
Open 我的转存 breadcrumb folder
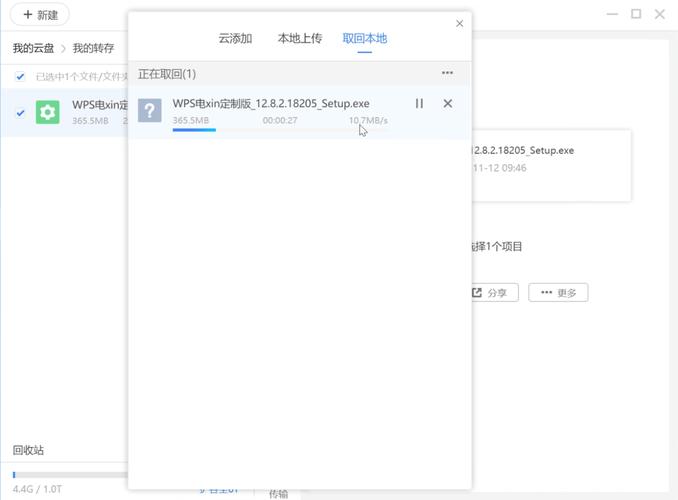[93, 48]
